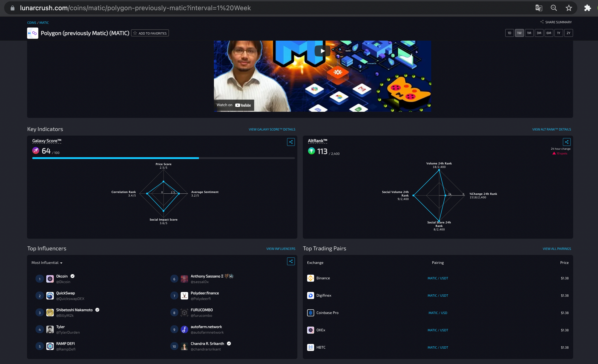598x364 pixels.
Task: Click @sassal0x handle text
Action: coord(200,282)
